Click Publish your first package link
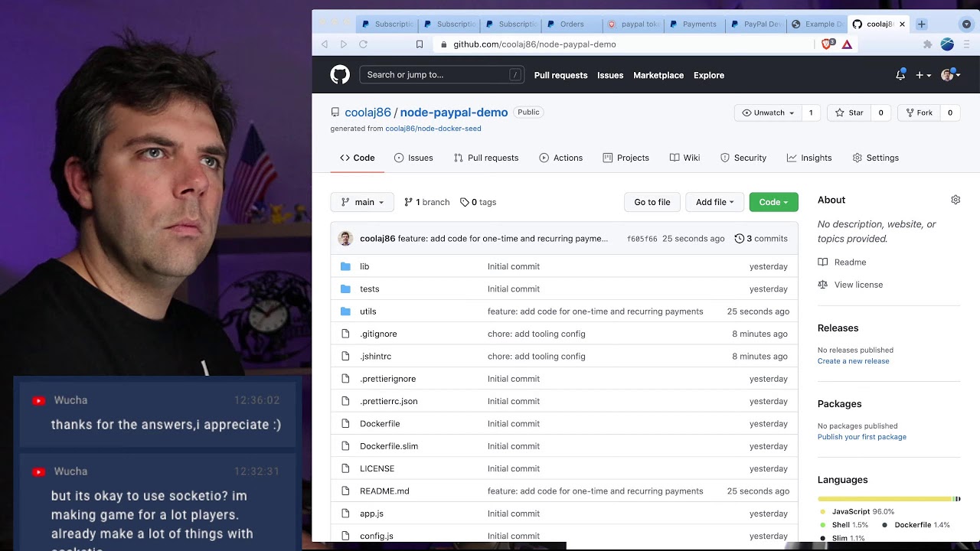Image resolution: width=980 pixels, height=551 pixels. click(861, 437)
